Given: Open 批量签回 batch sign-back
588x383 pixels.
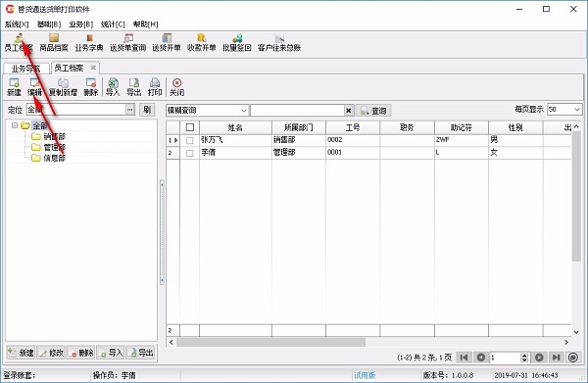Looking at the screenshot, I should pos(237,42).
